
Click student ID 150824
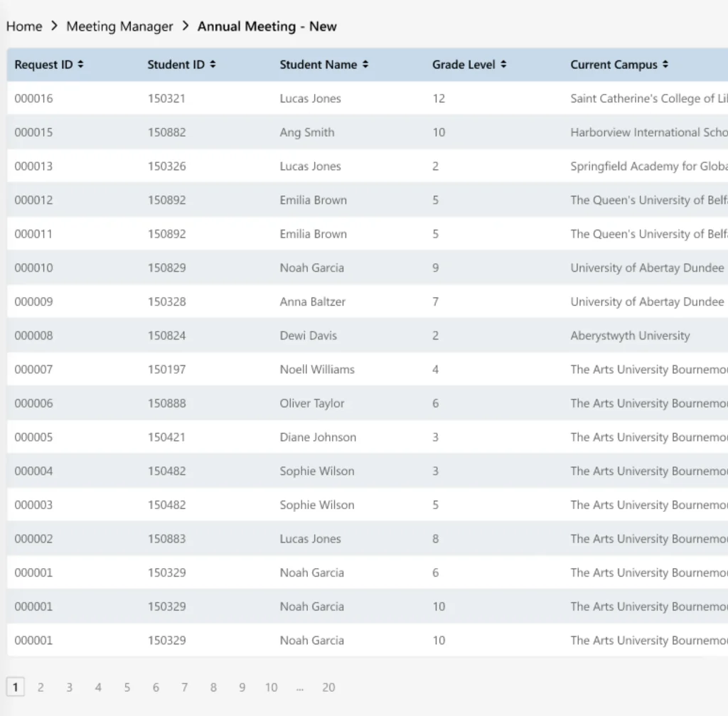pyautogui.click(x=166, y=336)
